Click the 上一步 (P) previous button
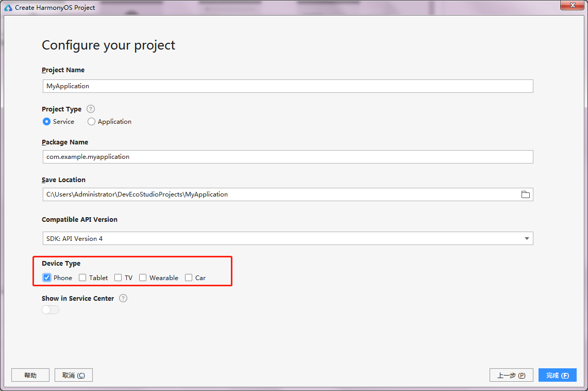 coord(511,375)
